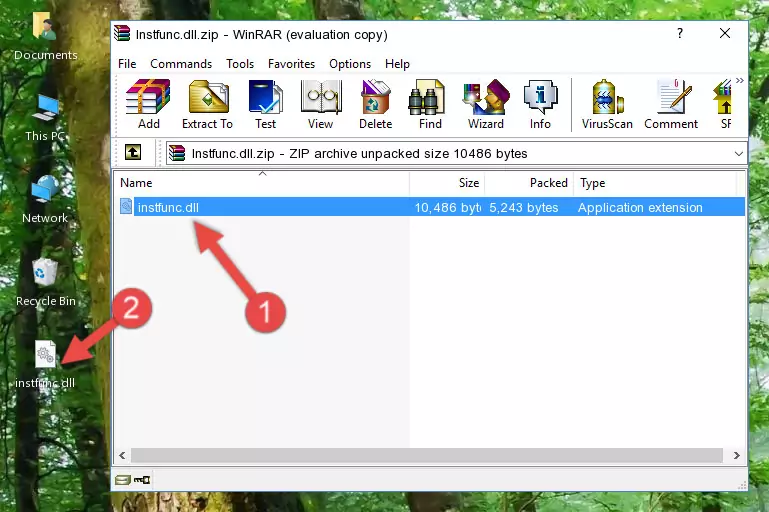Click the scroll left arrow
769x512 pixels.
(122, 455)
